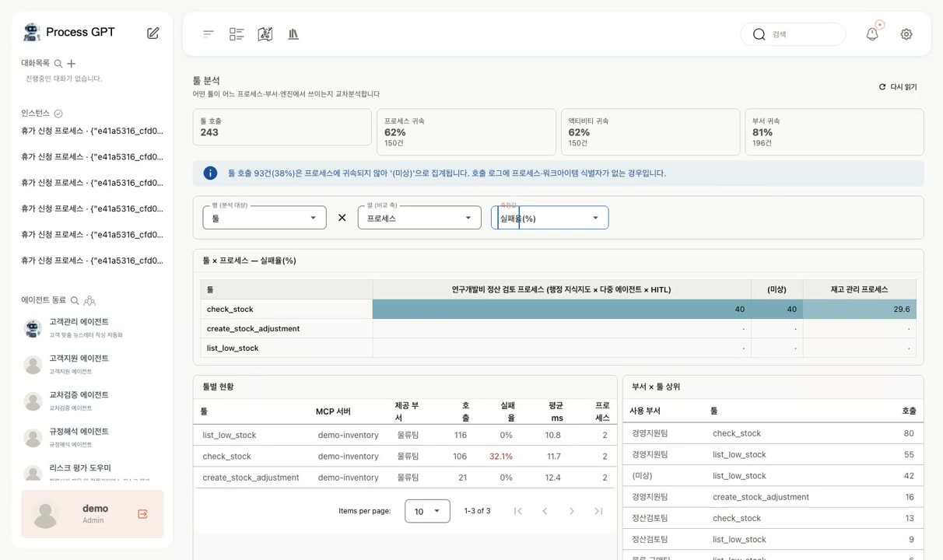
Task: Open the 실패율(%) measure dropdown
Action: [550, 218]
